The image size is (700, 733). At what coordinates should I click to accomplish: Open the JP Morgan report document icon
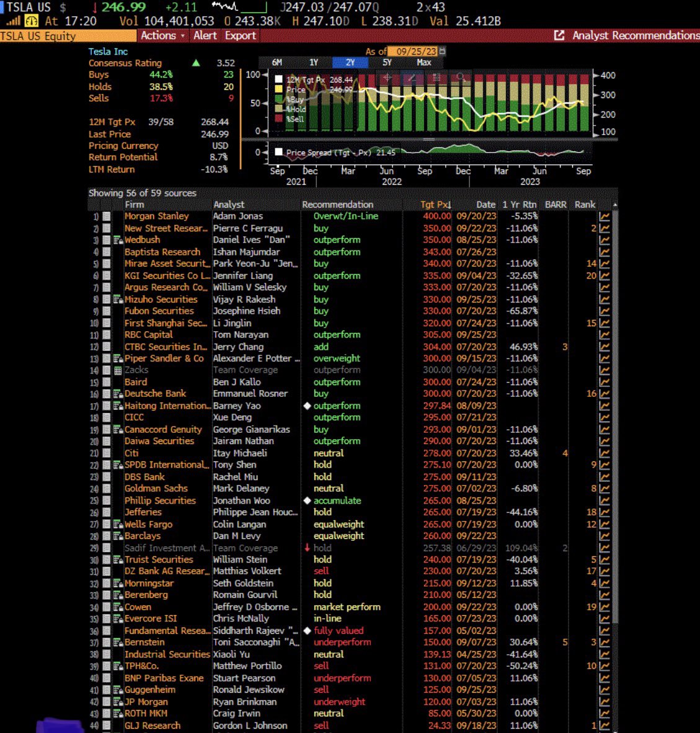point(118,701)
